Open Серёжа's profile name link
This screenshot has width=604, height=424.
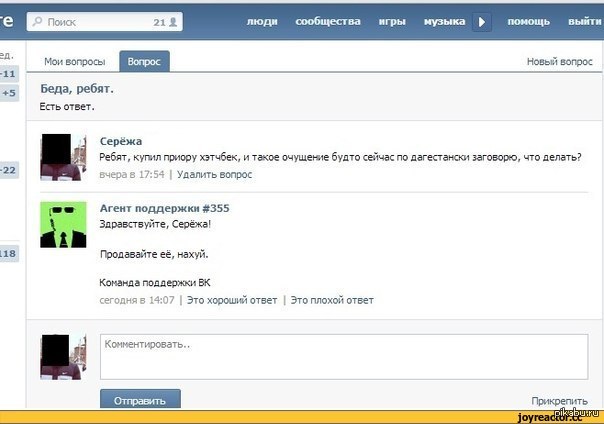[x=121, y=141]
